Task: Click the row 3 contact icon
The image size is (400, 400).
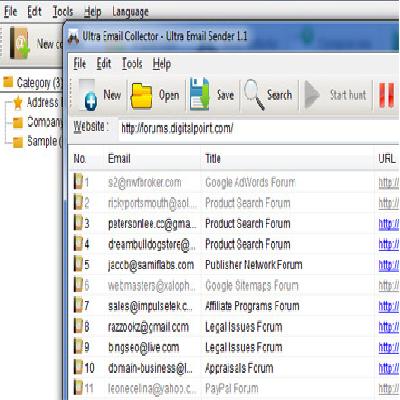Action: click(78, 223)
